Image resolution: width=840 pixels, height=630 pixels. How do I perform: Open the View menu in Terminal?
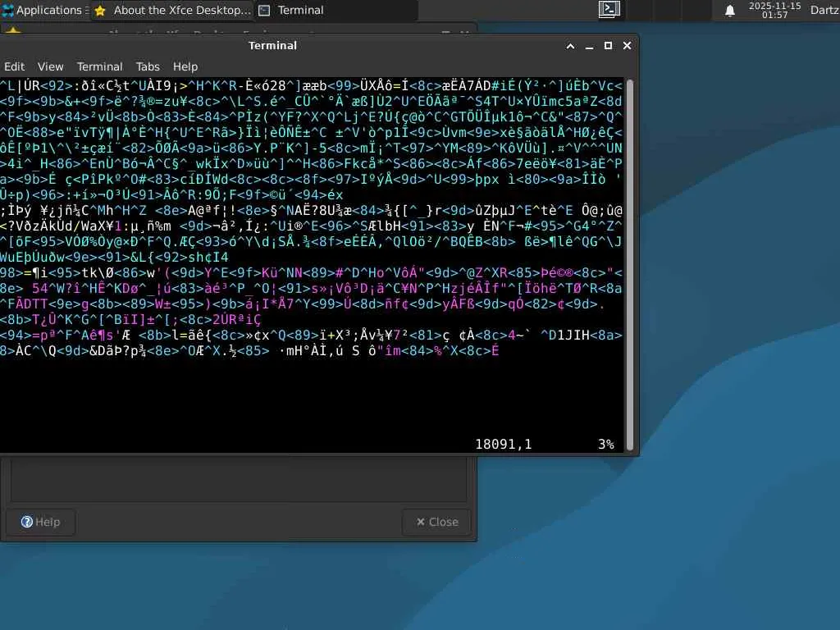[50, 66]
